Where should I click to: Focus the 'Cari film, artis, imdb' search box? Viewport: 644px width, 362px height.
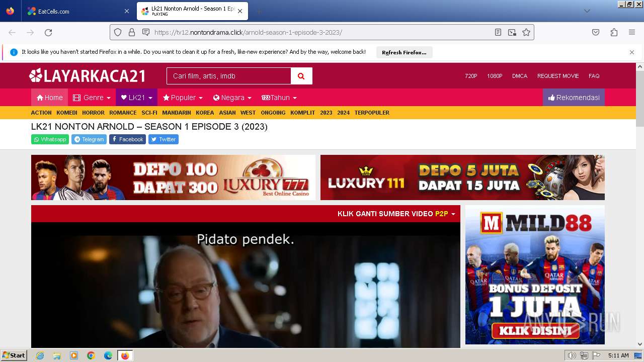coord(229,76)
